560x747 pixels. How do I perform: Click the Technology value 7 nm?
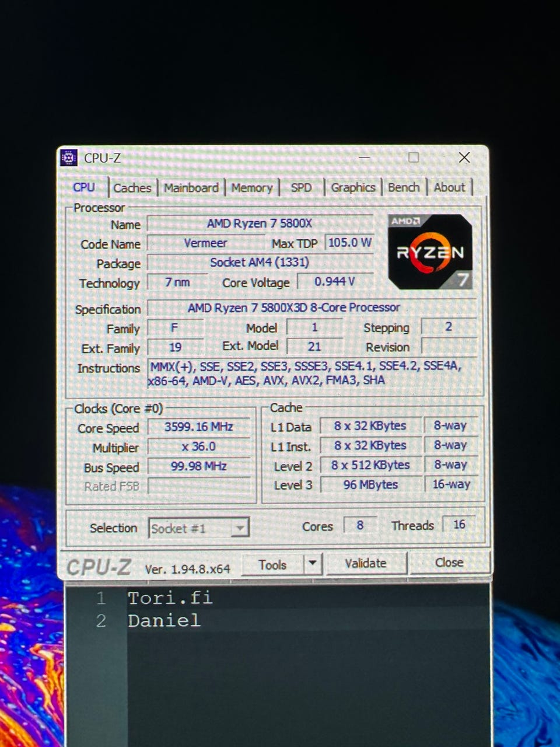[x=177, y=282]
